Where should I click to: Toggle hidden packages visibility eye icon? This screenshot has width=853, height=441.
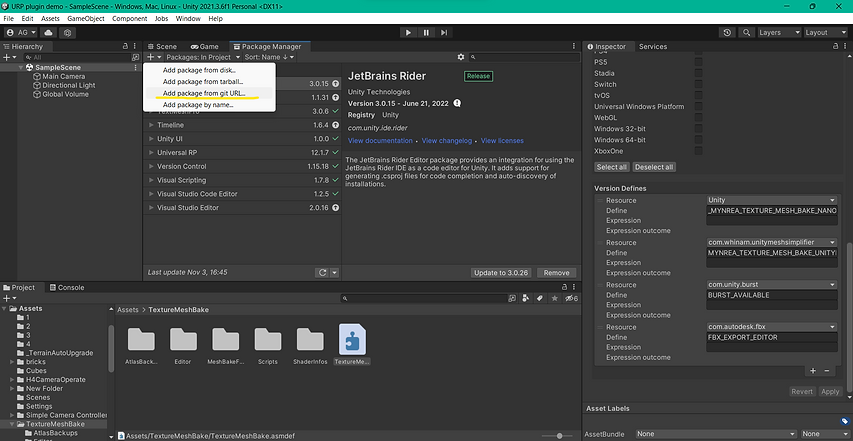[571, 298]
